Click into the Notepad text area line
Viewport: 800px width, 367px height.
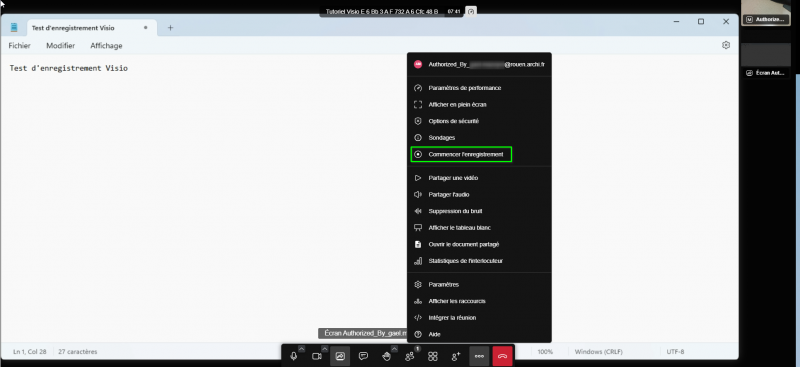[68, 68]
